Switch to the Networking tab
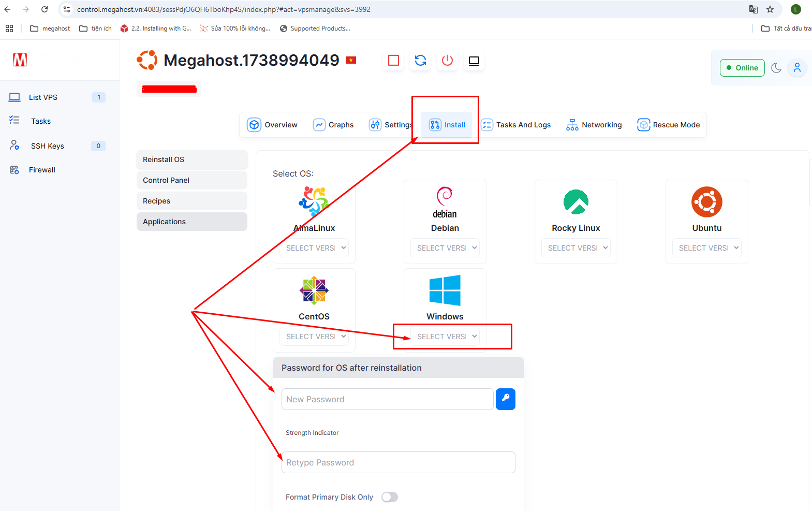Image resolution: width=812 pixels, height=511 pixels. (x=594, y=125)
